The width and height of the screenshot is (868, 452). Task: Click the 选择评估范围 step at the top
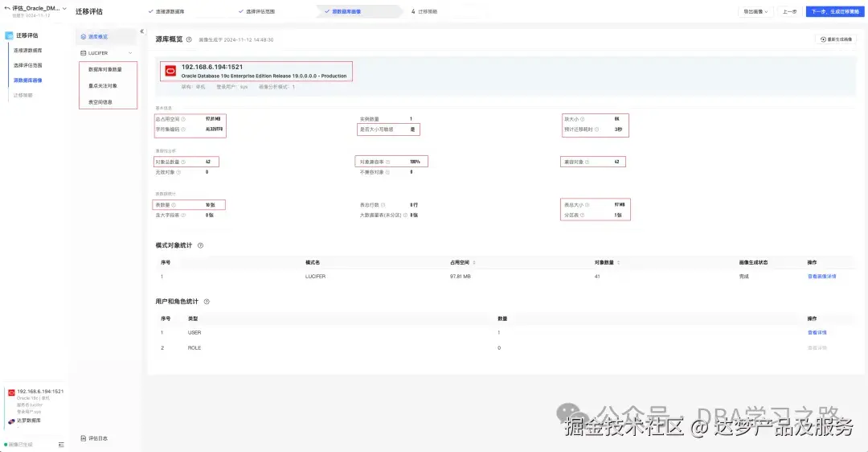click(257, 11)
